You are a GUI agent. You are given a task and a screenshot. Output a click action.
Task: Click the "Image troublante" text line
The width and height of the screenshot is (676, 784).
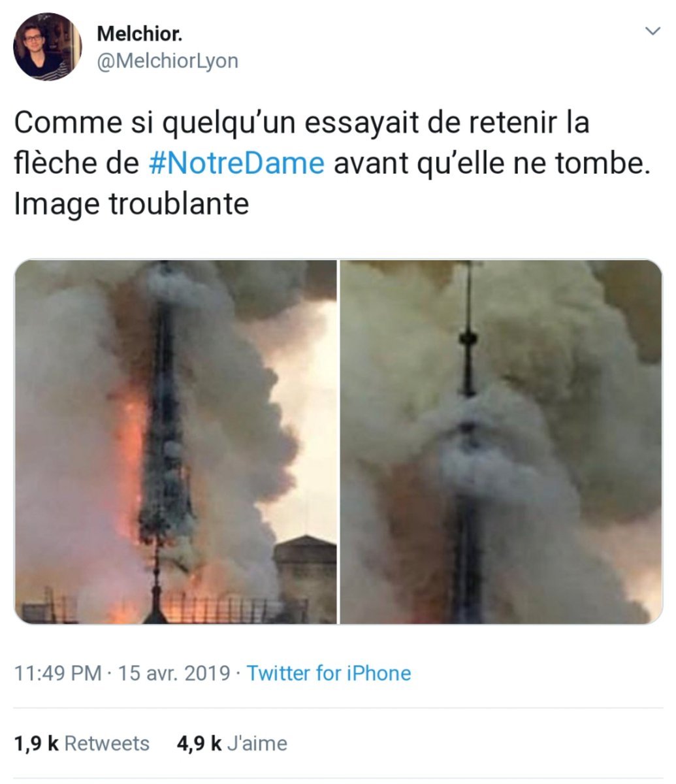click(x=131, y=204)
